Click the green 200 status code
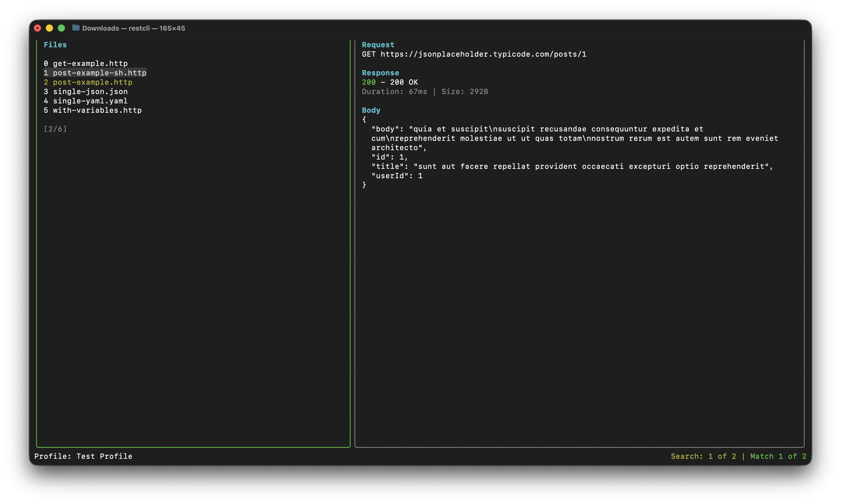The height and width of the screenshot is (504, 841). (x=369, y=82)
